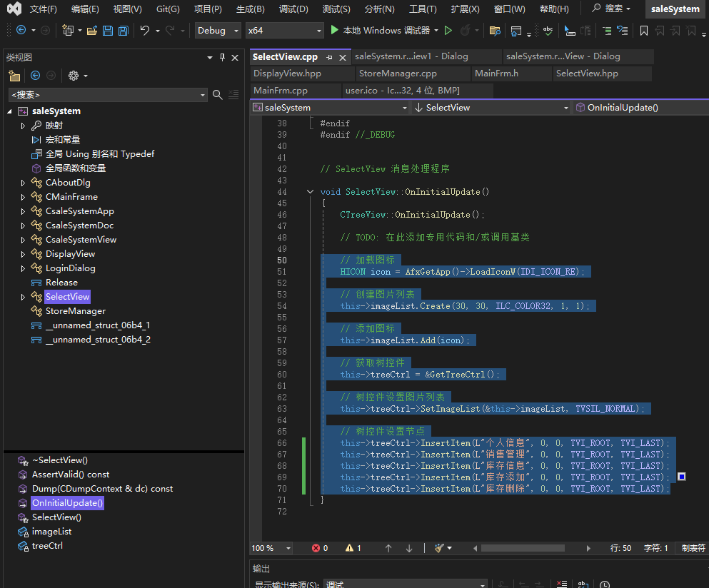Toggle pin on SelectView.cpp tab
The image size is (709, 588).
pyautogui.click(x=329, y=57)
